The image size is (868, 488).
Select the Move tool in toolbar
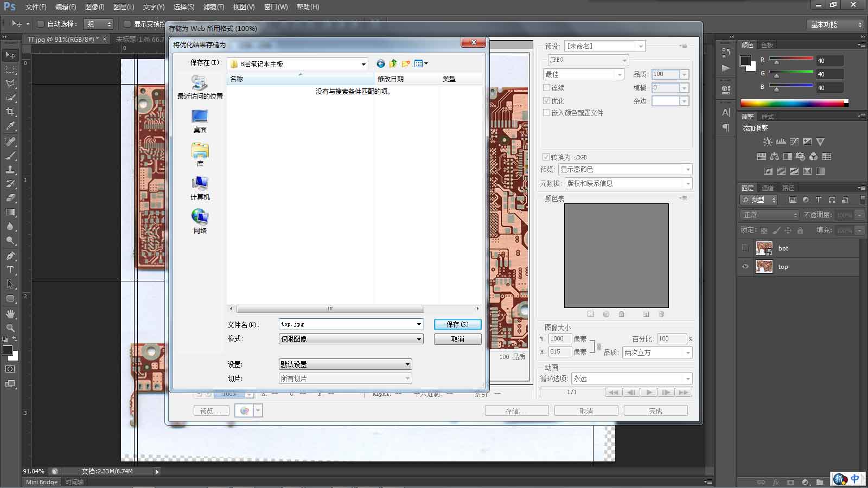tap(10, 55)
